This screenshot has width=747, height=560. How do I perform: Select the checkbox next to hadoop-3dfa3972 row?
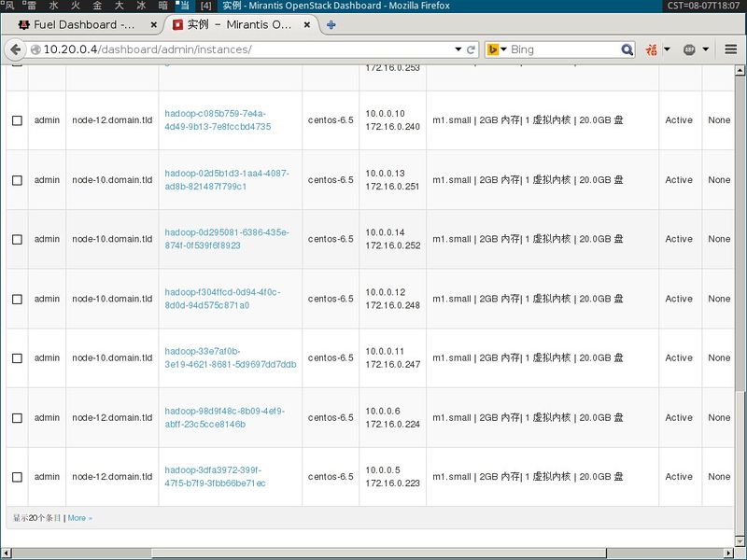tap(16, 475)
